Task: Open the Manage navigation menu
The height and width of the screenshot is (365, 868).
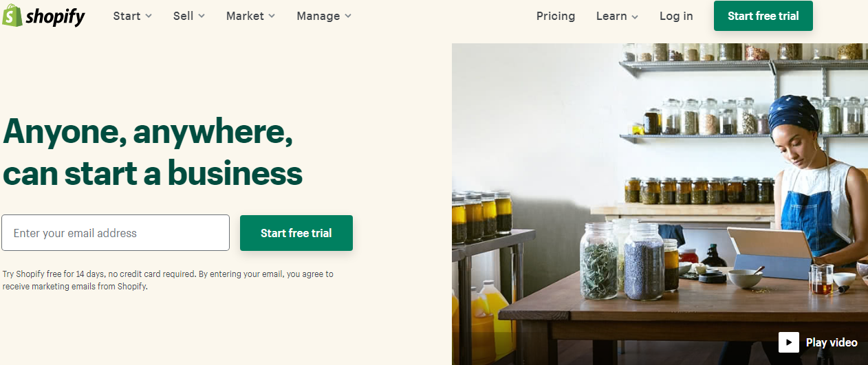Action: pos(318,16)
